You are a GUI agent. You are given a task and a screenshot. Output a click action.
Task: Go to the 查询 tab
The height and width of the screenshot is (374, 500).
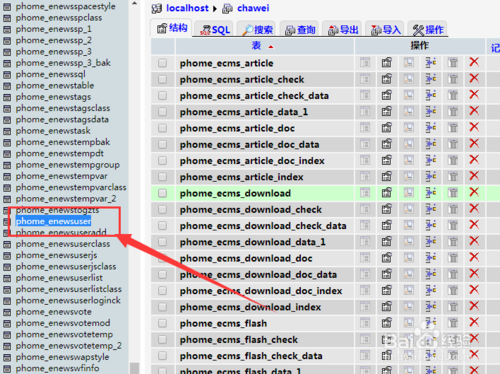click(x=300, y=29)
